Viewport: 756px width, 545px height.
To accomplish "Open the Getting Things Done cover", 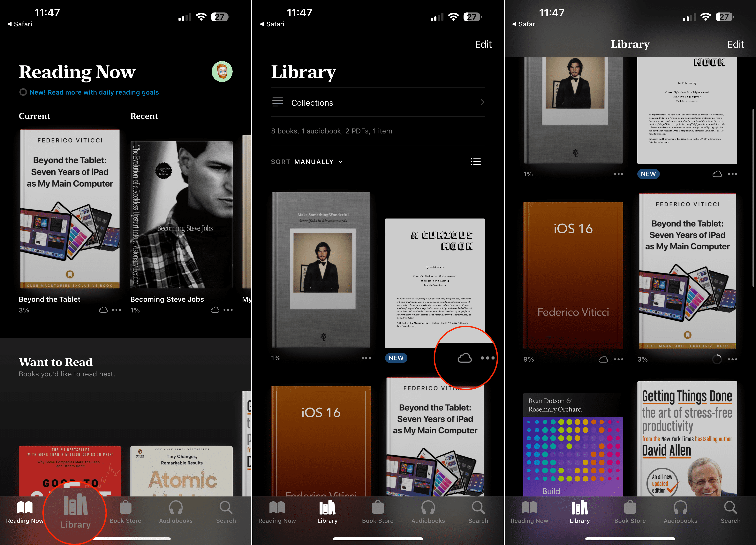I will (687, 439).
